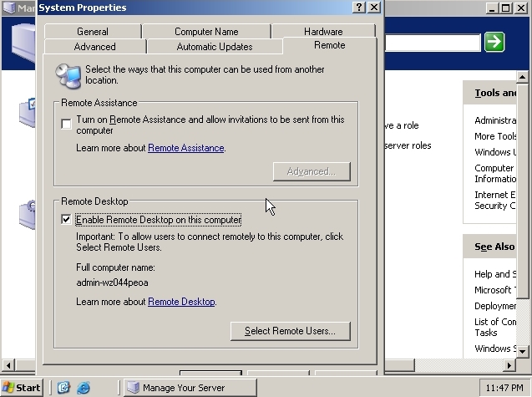Click the remote computer icon in the dialog
532x397 pixels.
click(x=68, y=76)
